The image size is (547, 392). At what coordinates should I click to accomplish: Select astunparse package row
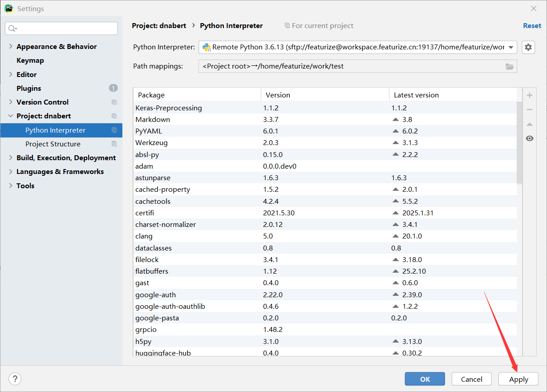coord(325,178)
